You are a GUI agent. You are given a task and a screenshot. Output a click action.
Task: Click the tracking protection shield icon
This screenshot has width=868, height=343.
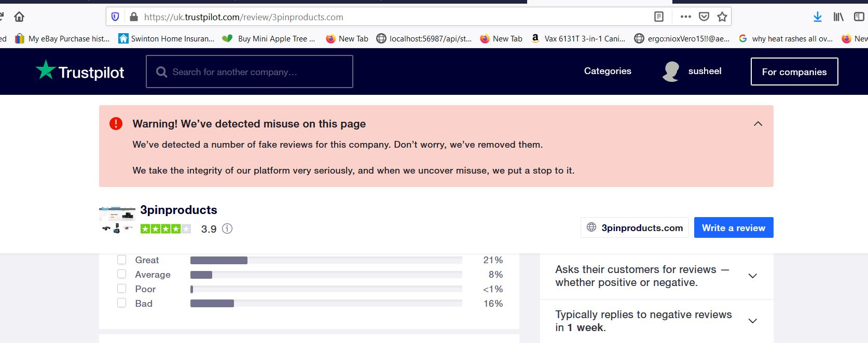pos(115,17)
